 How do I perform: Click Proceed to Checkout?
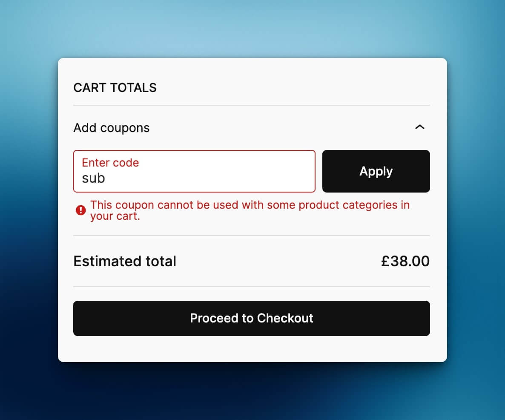(x=252, y=318)
